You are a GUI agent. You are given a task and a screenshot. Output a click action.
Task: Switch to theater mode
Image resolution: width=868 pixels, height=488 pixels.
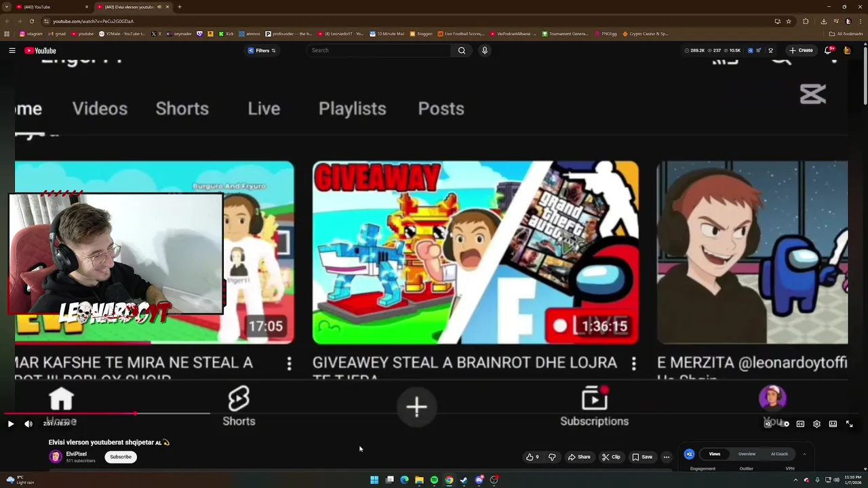[x=833, y=424]
